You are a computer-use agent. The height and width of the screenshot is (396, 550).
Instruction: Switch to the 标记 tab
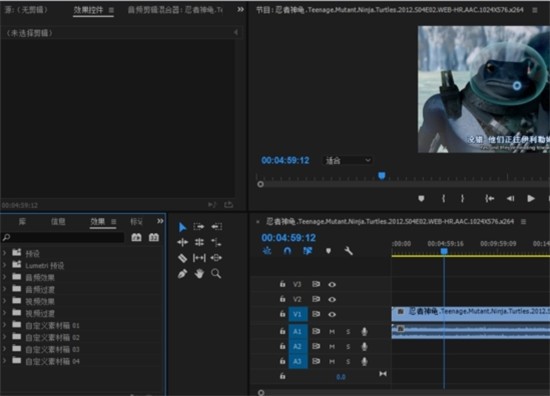pyautogui.click(x=136, y=221)
